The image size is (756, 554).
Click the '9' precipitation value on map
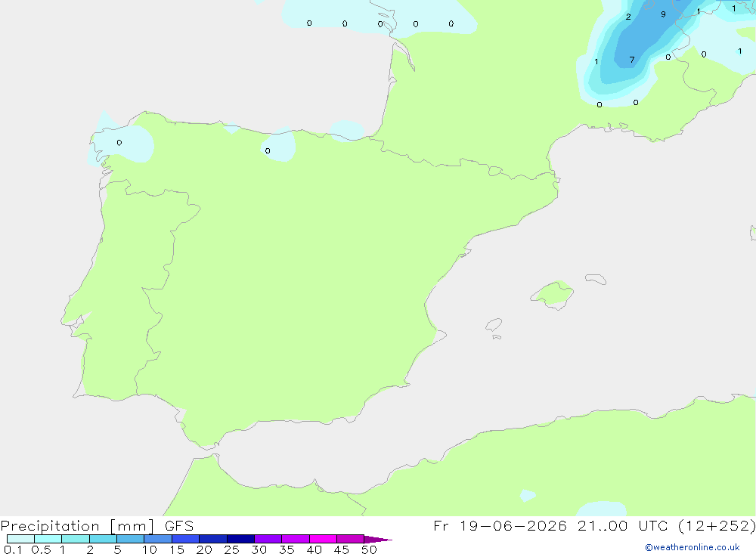point(664,14)
